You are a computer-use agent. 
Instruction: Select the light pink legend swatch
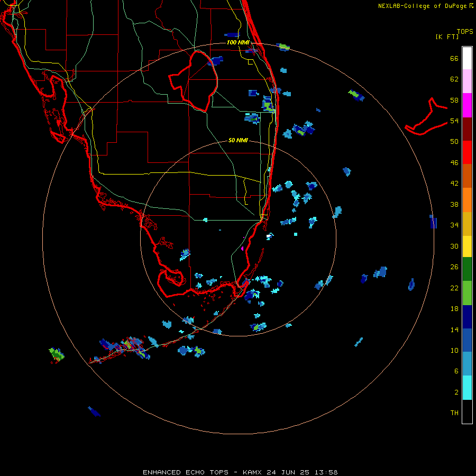tap(467, 81)
